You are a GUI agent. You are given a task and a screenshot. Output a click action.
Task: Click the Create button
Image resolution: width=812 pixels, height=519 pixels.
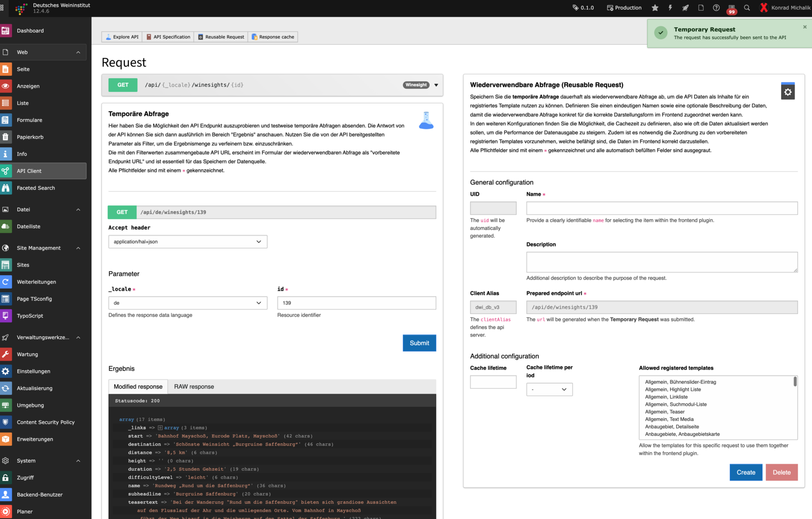pos(746,472)
